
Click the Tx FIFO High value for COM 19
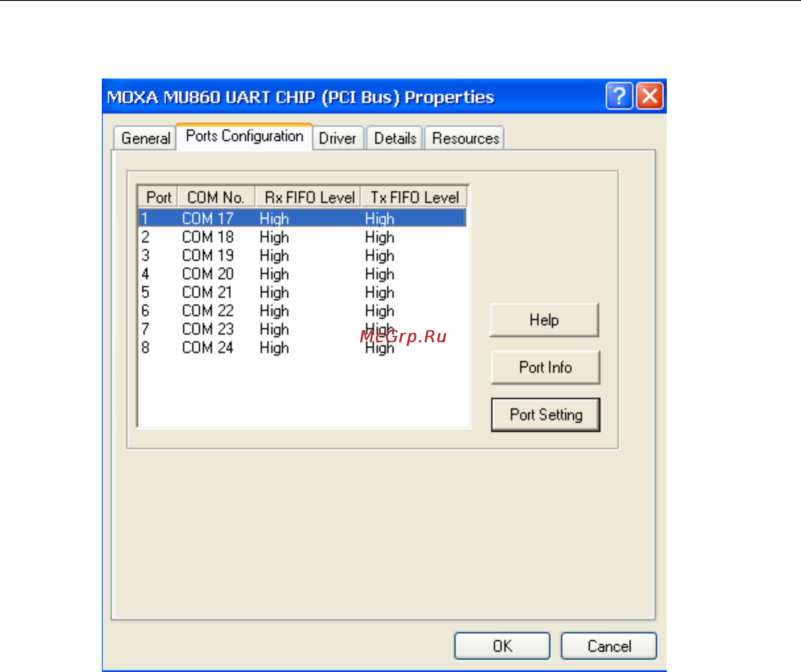tap(380, 256)
